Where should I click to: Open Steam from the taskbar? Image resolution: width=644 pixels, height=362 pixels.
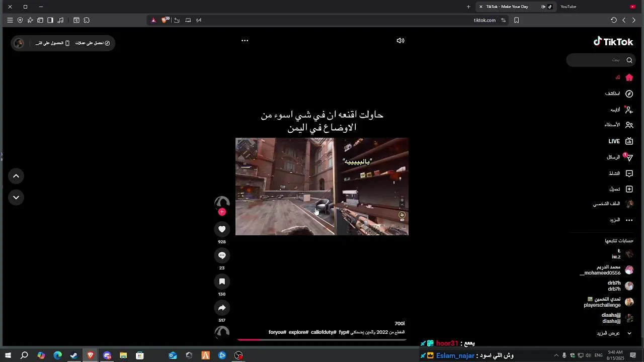[74, 355]
